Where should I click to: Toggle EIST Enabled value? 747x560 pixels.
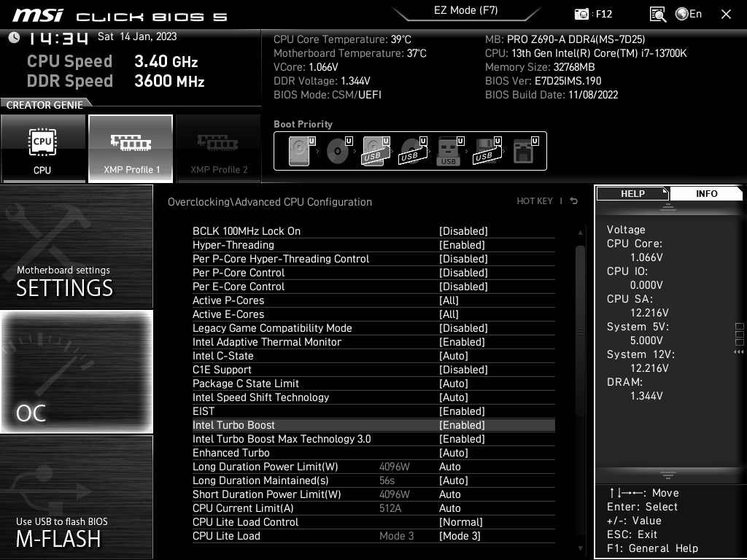tap(462, 411)
